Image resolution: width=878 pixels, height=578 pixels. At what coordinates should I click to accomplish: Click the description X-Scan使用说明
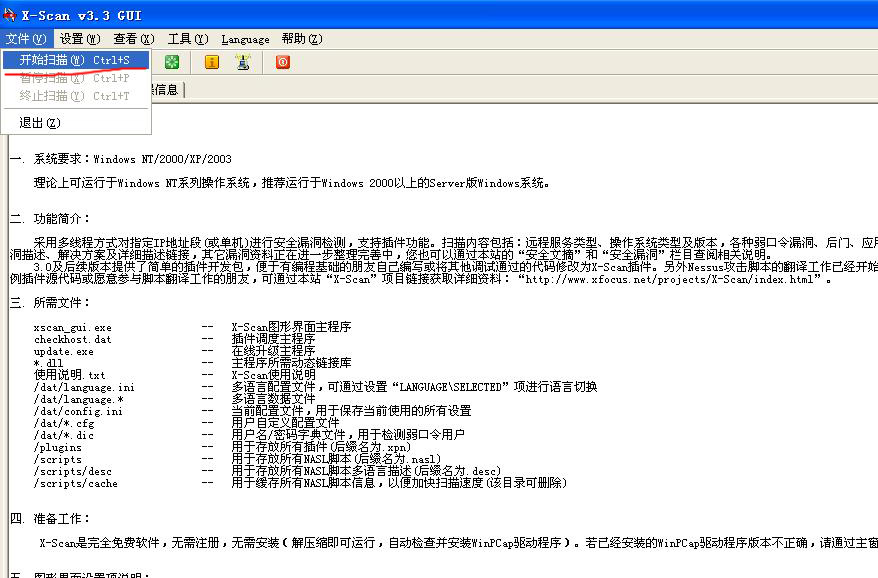[273, 375]
